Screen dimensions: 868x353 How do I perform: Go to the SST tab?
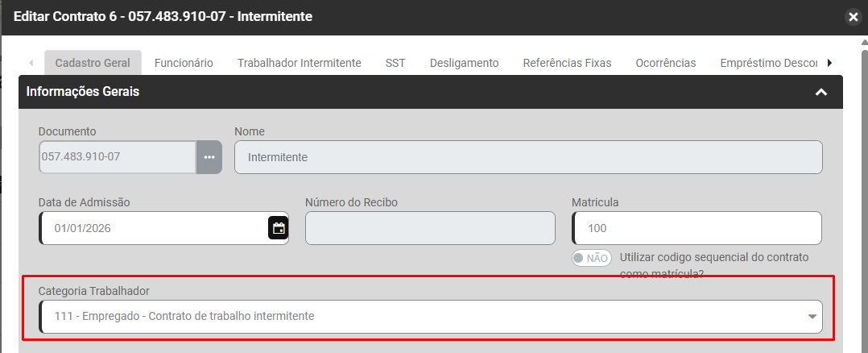coord(395,63)
